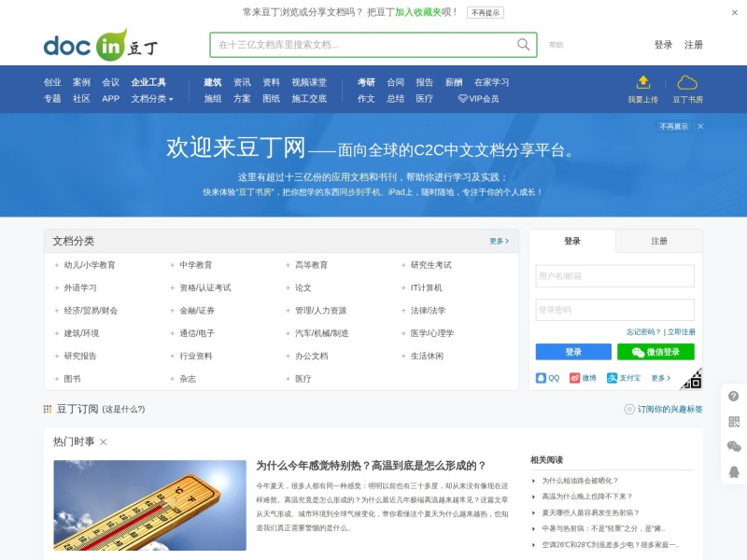Close the top bookmark prompt bar
The height and width of the screenshot is (560, 747).
pyautogui.click(x=734, y=13)
